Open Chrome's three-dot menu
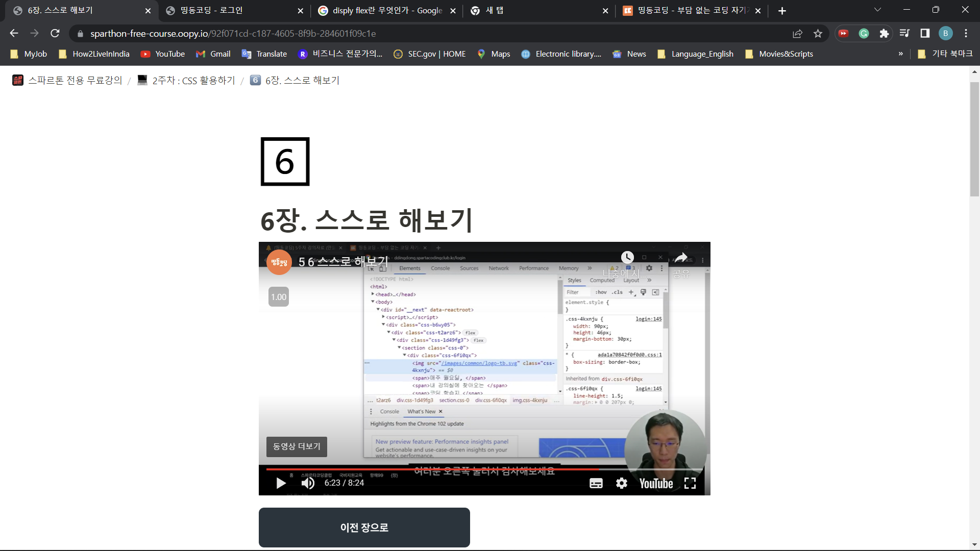The height and width of the screenshot is (551, 980). pos(966,33)
